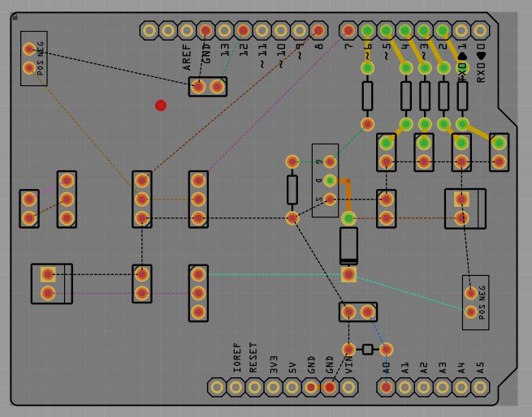The image size is (532, 417).
Task: Click the diode component body
Action: [x=348, y=246]
